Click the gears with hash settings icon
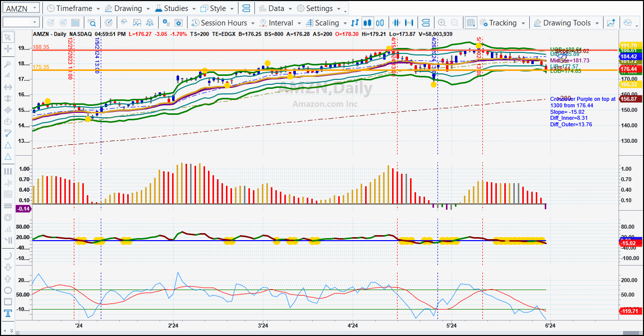This screenshot has width=644, height=336. [x=166, y=23]
